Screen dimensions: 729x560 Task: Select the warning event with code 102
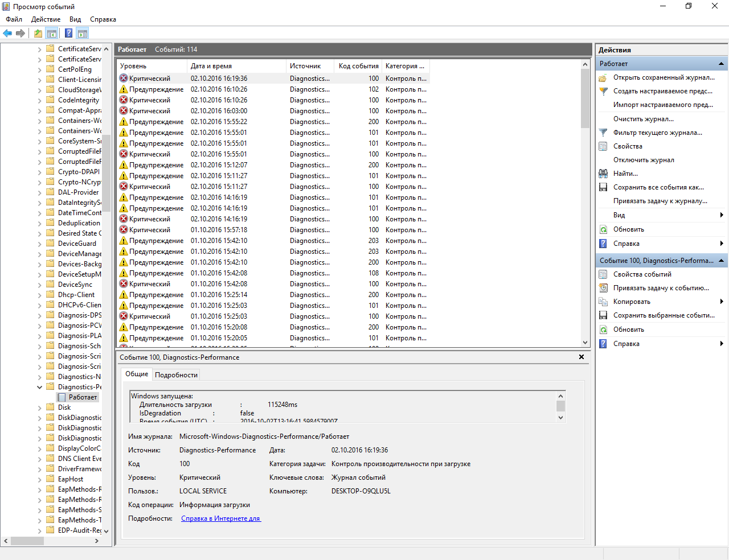(x=273, y=89)
